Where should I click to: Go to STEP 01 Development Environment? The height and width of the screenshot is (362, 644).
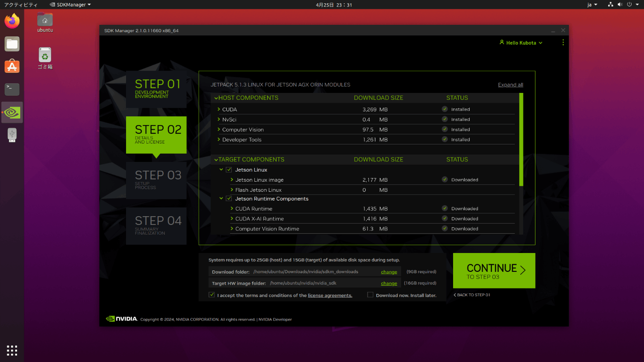pyautogui.click(x=156, y=89)
